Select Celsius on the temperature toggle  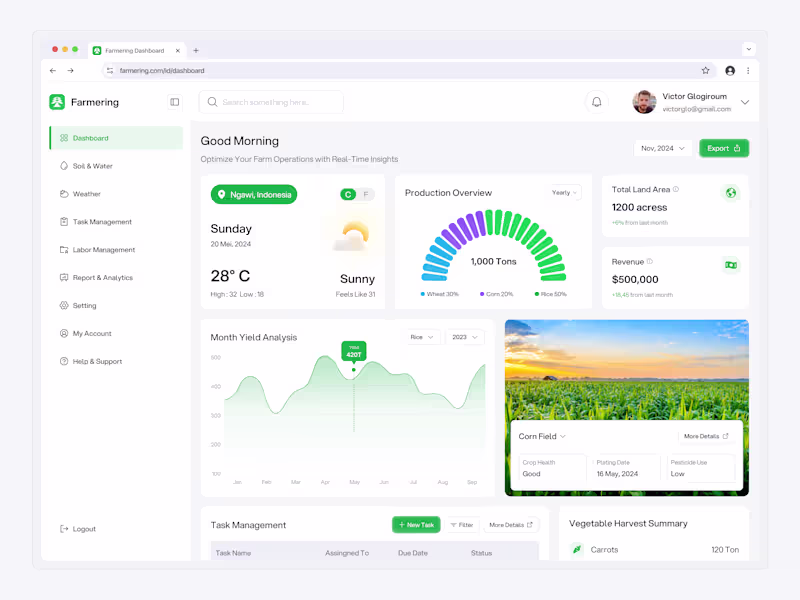coord(348,194)
